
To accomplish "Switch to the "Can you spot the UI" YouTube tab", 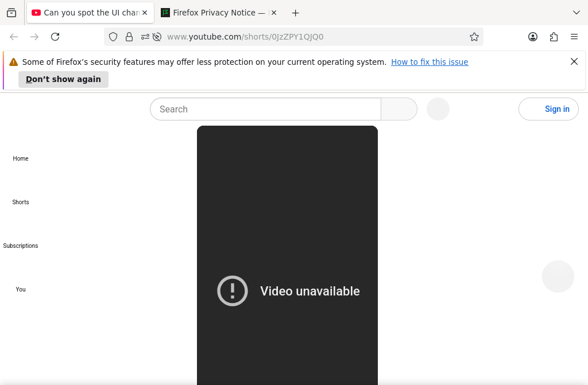I will coord(90,13).
